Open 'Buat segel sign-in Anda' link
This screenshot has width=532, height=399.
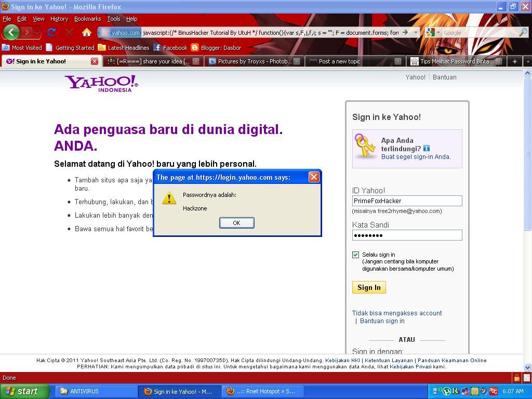pyautogui.click(x=416, y=157)
